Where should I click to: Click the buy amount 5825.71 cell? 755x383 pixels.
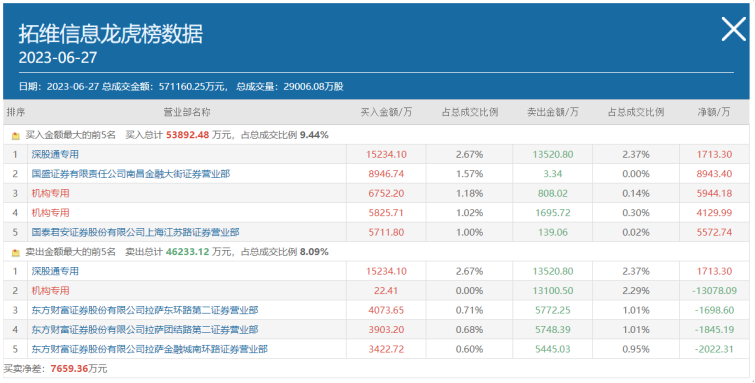386,213
